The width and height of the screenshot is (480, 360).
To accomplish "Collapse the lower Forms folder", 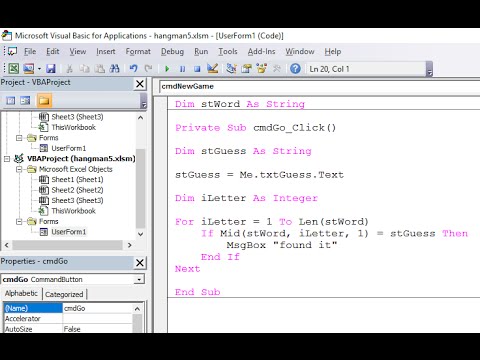I will coord(19,222).
